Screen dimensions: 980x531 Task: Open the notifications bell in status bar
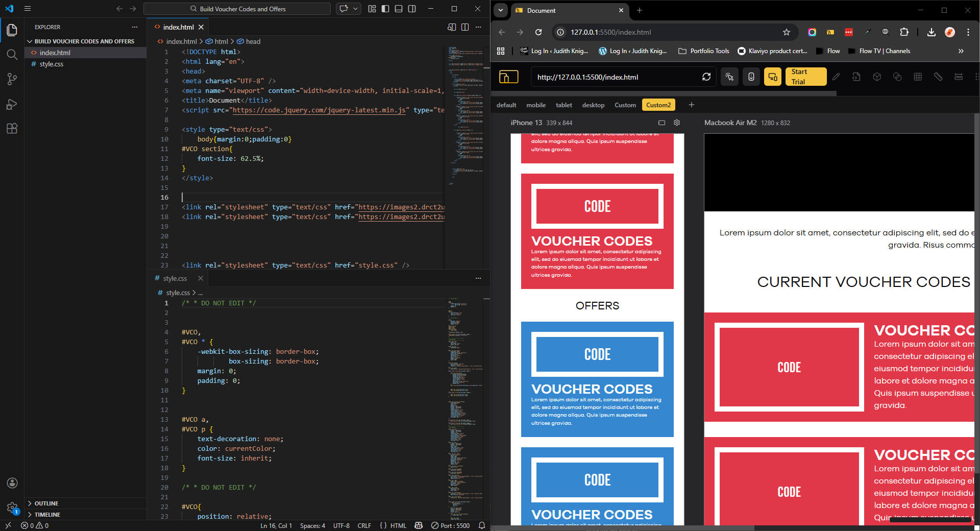pos(481,525)
